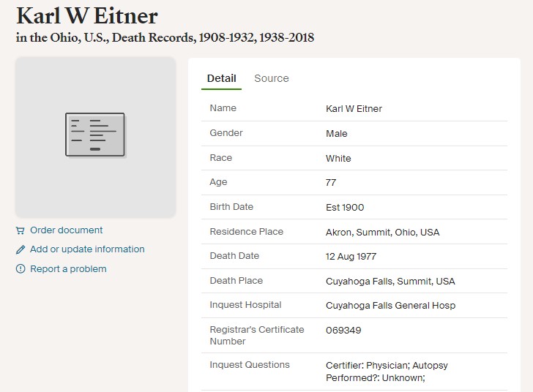Click the gray record thumbnail panel

pyautogui.click(x=95, y=137)
